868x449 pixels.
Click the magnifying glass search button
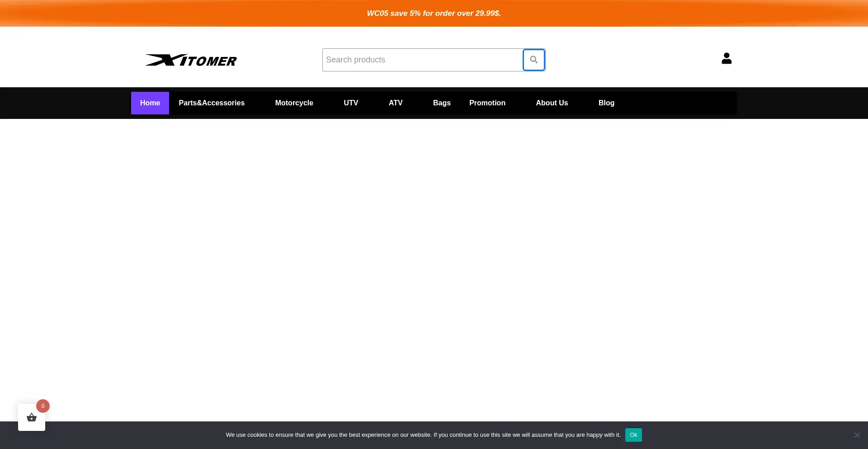click(533, 60)
